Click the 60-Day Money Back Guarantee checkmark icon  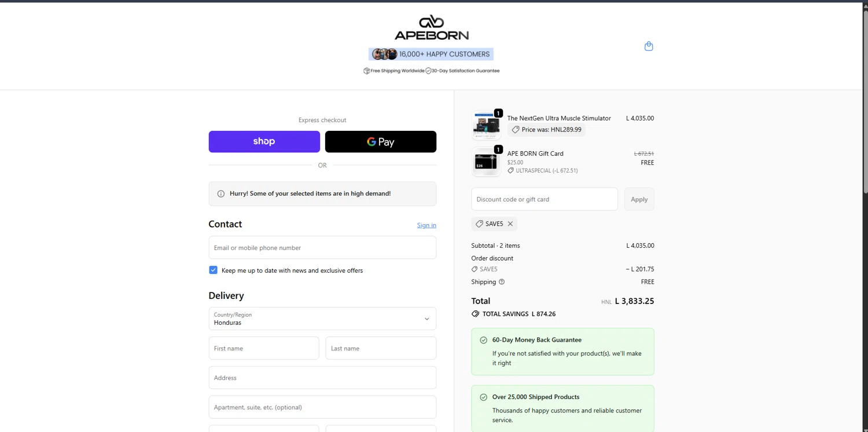[484, 341]
